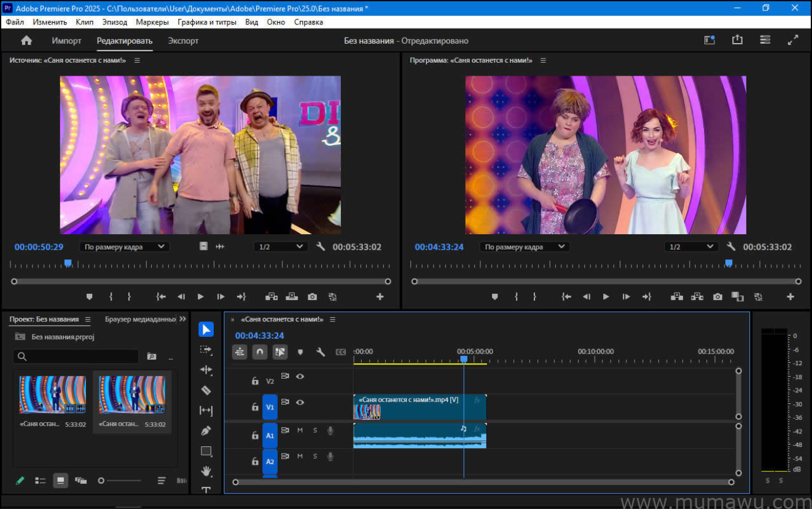812x509 pixels.
Task: Open the Маркеры menu
Action: pos(152,22)
